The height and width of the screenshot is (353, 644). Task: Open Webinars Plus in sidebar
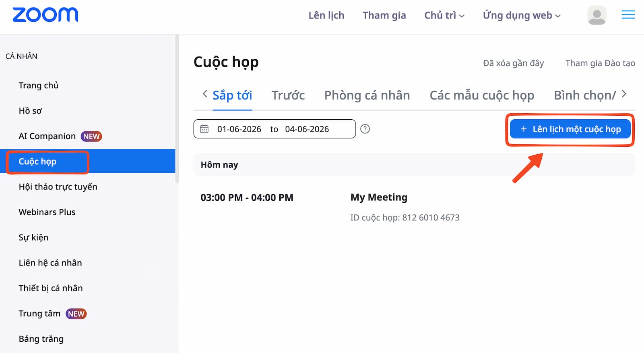pyautogui.click(x=47, y=212)
